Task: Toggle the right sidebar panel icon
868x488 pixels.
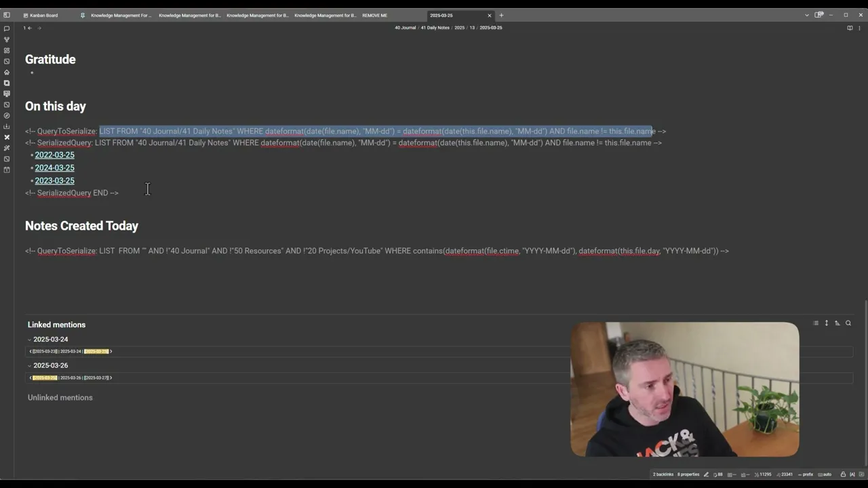Action: [x=819, y=15]
